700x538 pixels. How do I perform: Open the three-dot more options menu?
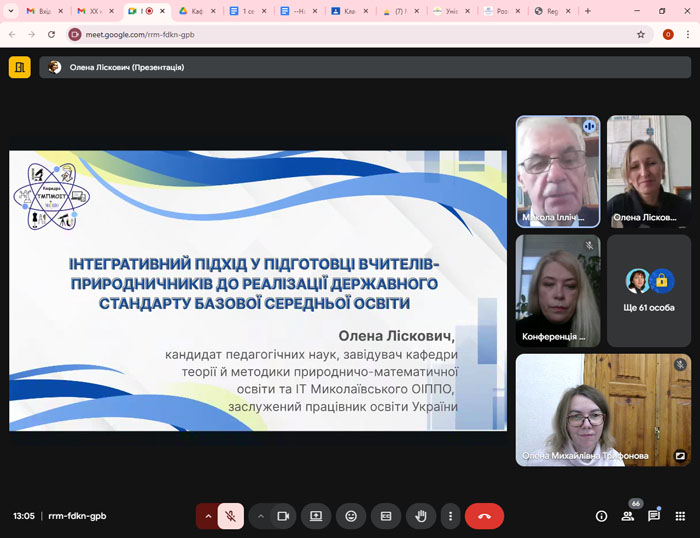pyautogui.click(x=451, y=516)
